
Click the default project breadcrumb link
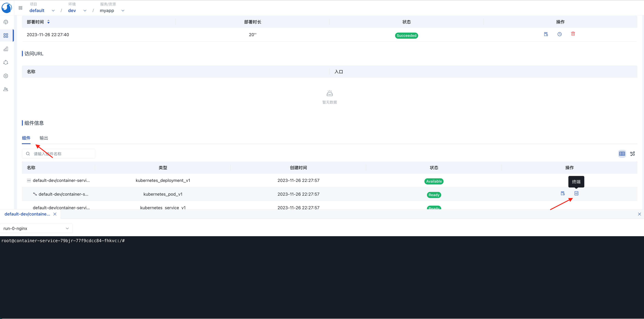pyautogui.click(x=37, y=11)
